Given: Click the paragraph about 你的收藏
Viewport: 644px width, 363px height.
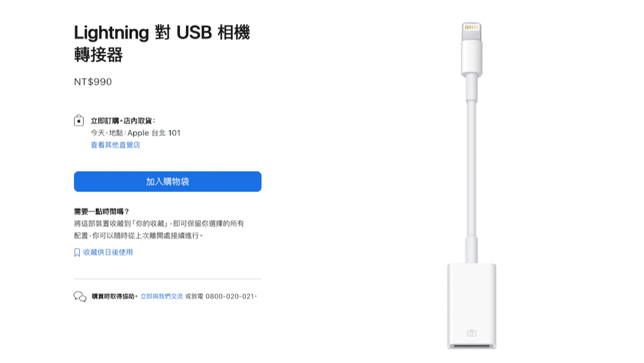Looking at the screenshot, I should [159, 230].
